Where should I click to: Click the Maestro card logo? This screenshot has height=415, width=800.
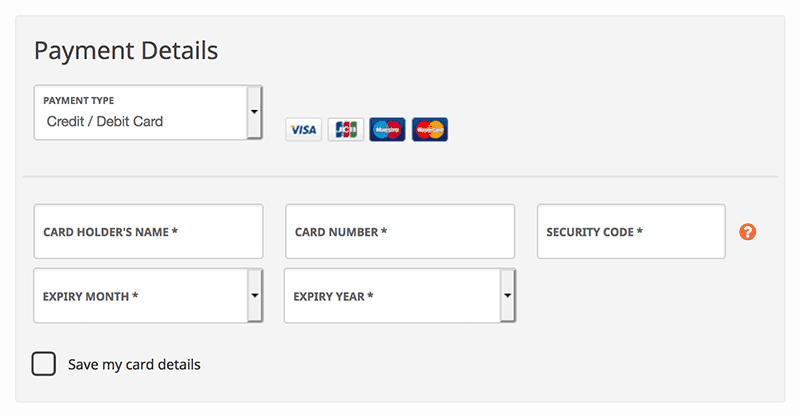(387, 130)
